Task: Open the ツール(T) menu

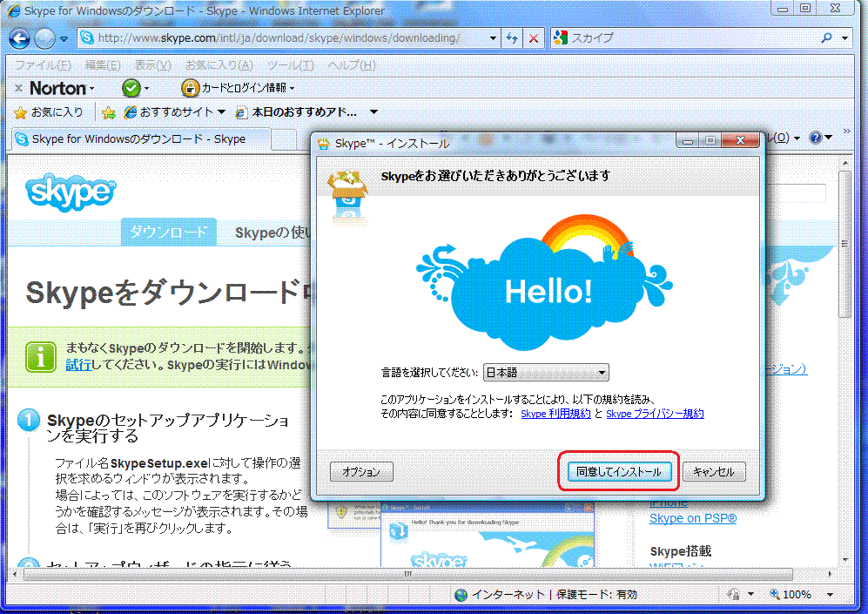Action: [291, 65]
